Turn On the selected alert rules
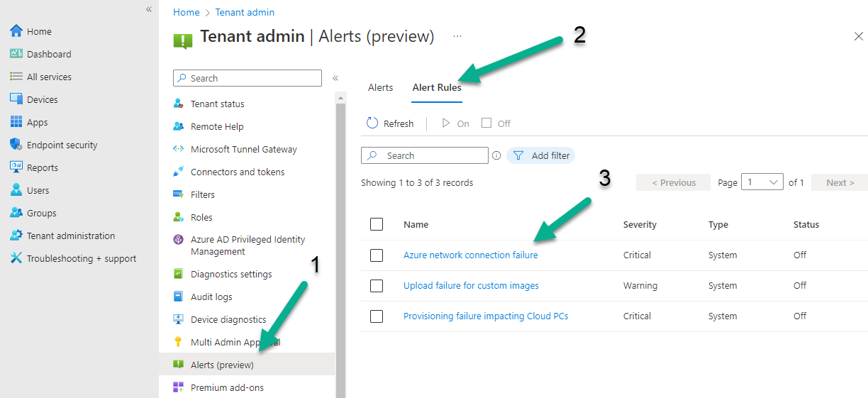The image size is (868, 398). coord(455,123)
